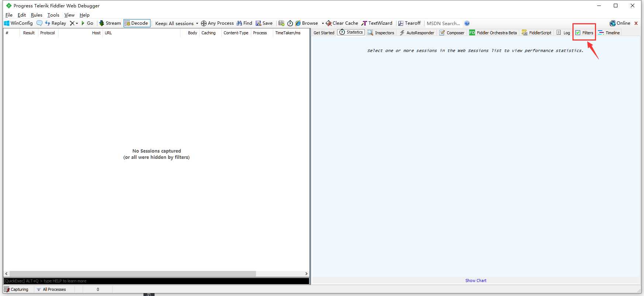Sort by the Process column header
The image size is (644, 296).
(262, 33)
